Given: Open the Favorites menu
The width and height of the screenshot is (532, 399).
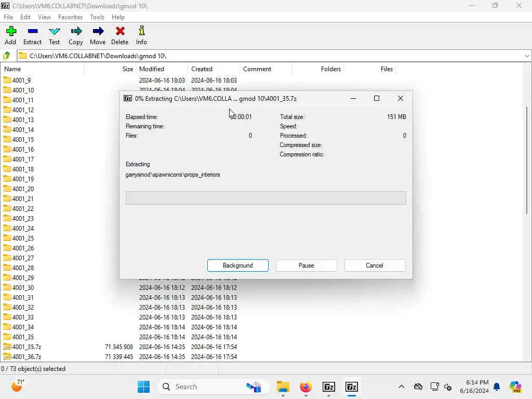Looking at the screenshot, I should [x=70, y=17].
